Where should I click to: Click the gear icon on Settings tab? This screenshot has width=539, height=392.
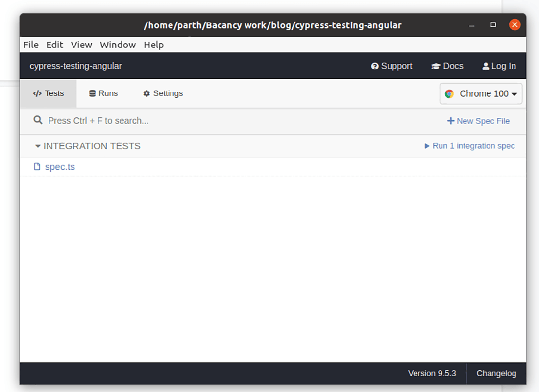[147, 93]
